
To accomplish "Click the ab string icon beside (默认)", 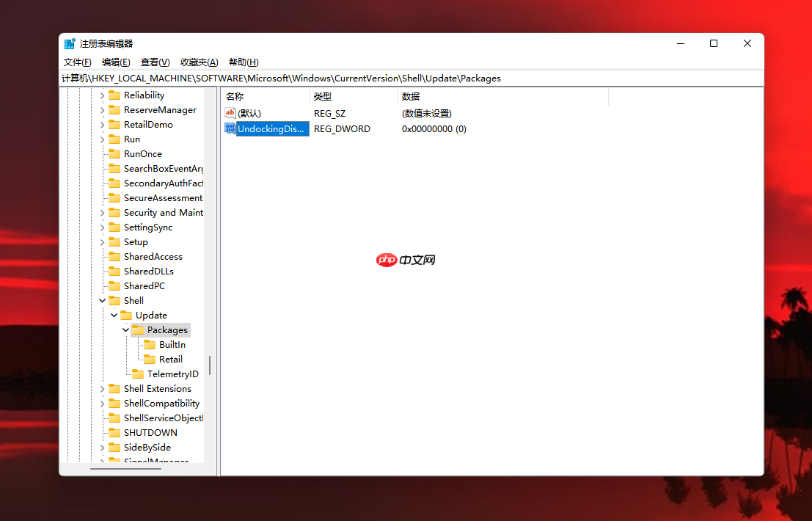I will (x=230, y=113).
